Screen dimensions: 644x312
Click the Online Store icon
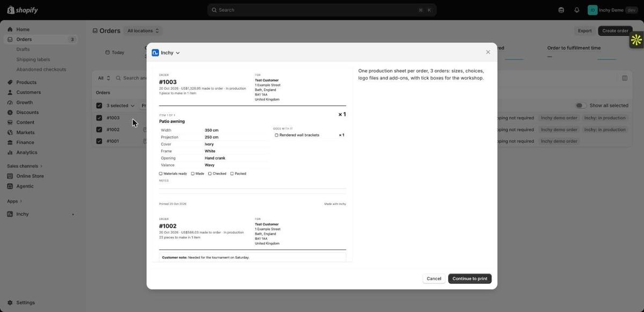pos(10,176)
